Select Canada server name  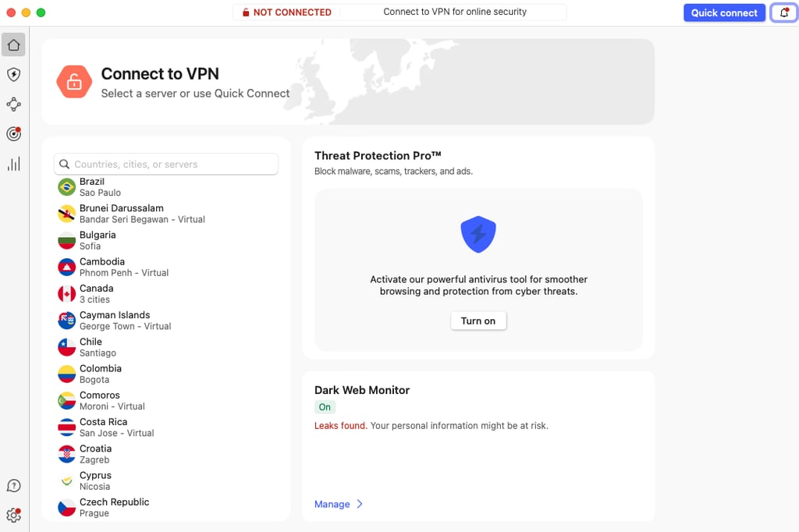[96, 289]
